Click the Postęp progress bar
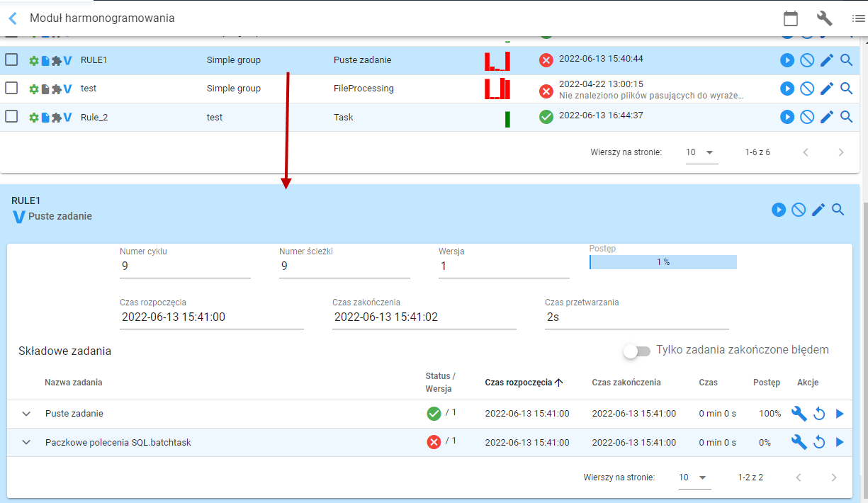Screen dimensions: 868x503 click(663, 262)
